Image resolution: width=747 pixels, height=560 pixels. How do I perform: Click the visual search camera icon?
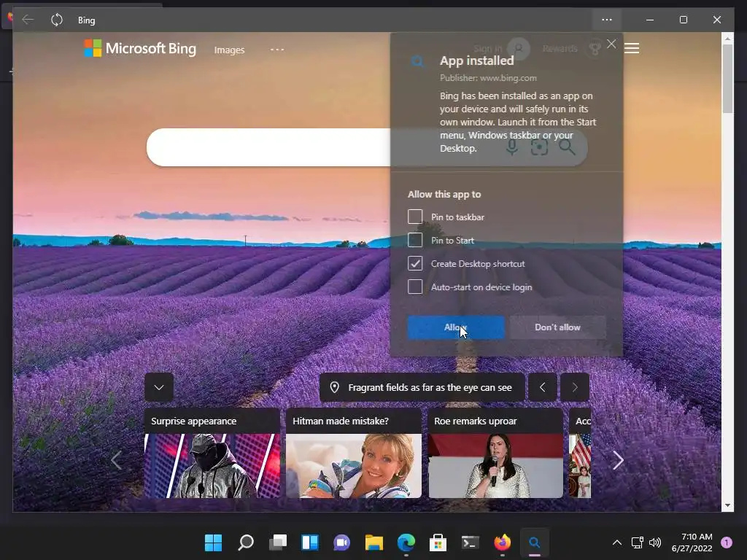pos(539,147)
